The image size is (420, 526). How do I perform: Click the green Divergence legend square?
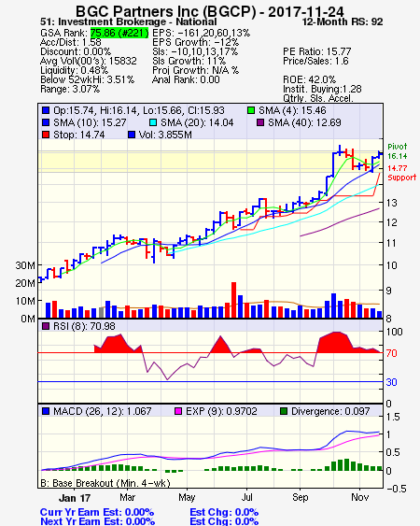click(284, 411)
